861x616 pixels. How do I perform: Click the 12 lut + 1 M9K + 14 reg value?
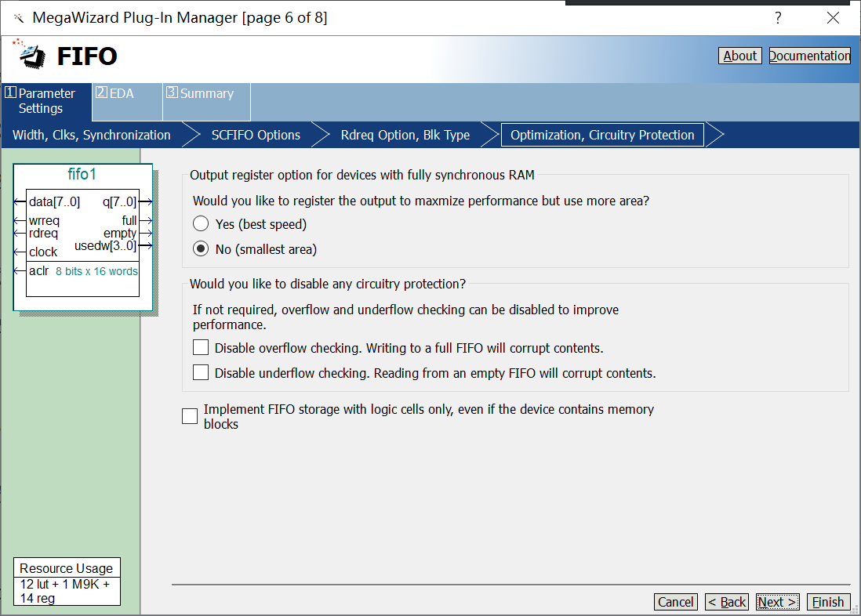pos(65,591)
